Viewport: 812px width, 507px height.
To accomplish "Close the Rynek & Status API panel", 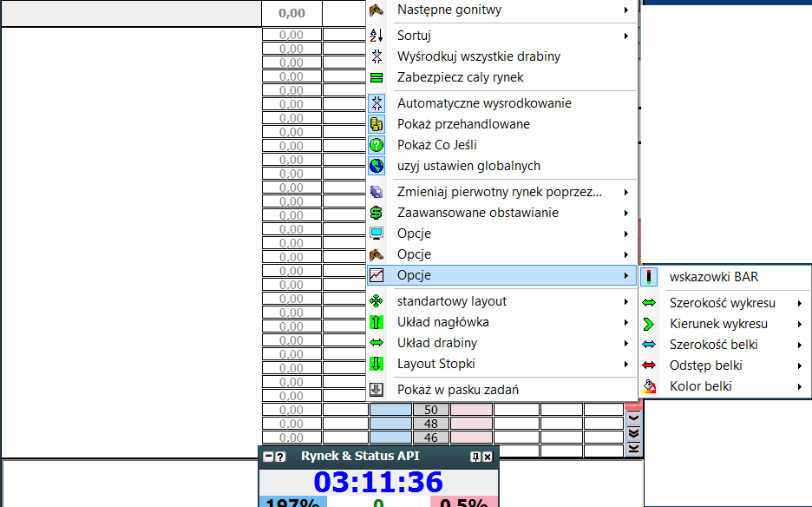I will coord(488,457).
